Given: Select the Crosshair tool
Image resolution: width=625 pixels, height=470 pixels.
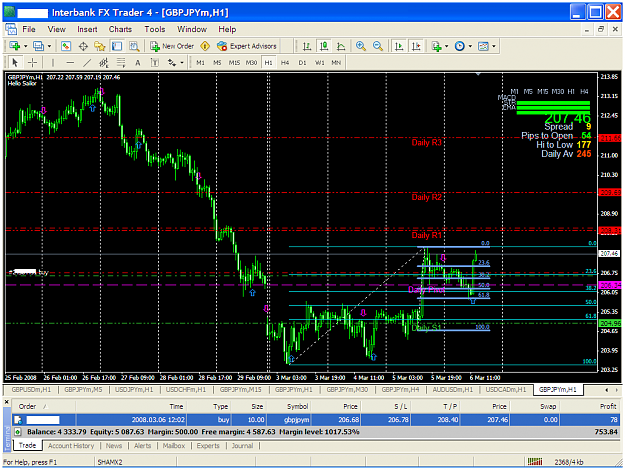Looking at the screenshot, I should (x=32, y=63).
